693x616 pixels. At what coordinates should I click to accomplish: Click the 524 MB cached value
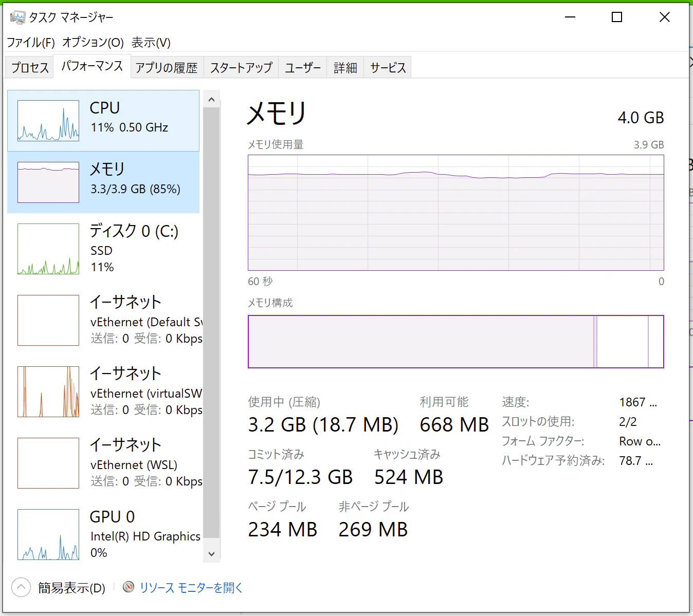(x=409, y=477)
